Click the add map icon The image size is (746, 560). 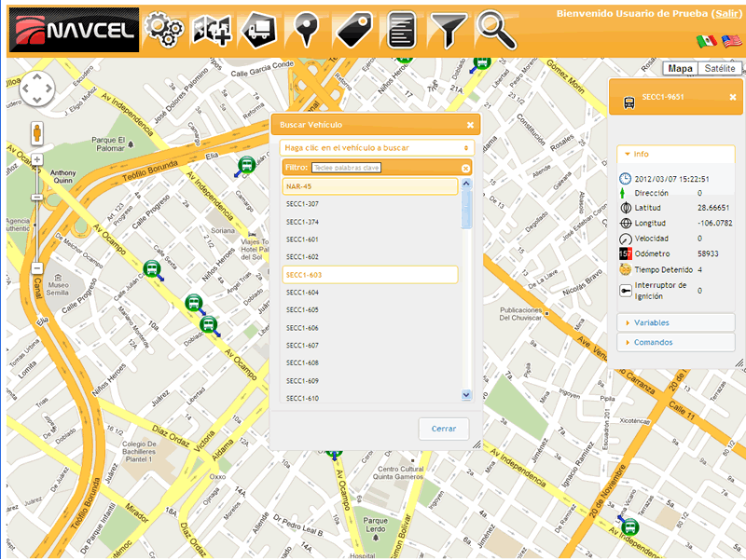click(212, 30)
